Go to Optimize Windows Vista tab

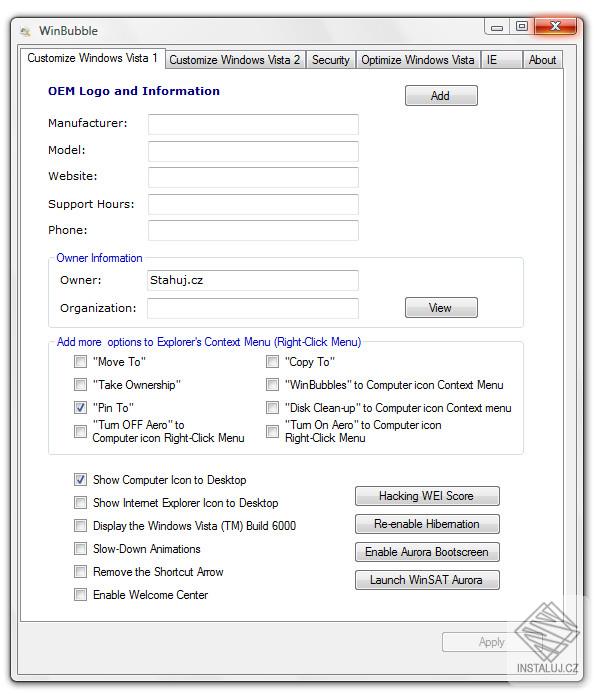click(418, 60)
